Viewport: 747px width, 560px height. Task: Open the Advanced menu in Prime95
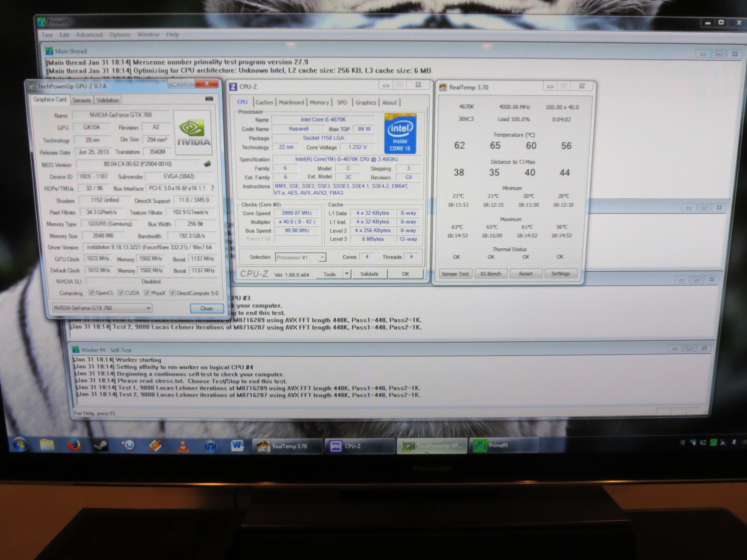(x=89, y=35)
